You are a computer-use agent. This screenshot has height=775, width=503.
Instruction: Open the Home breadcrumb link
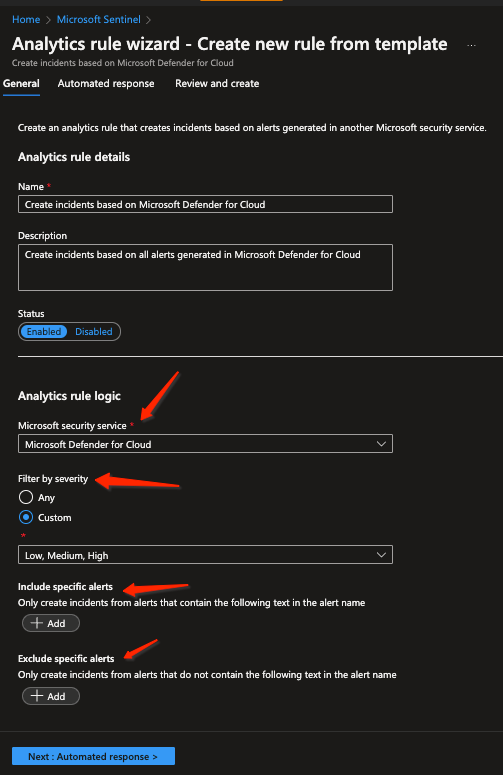click(26, 19)
